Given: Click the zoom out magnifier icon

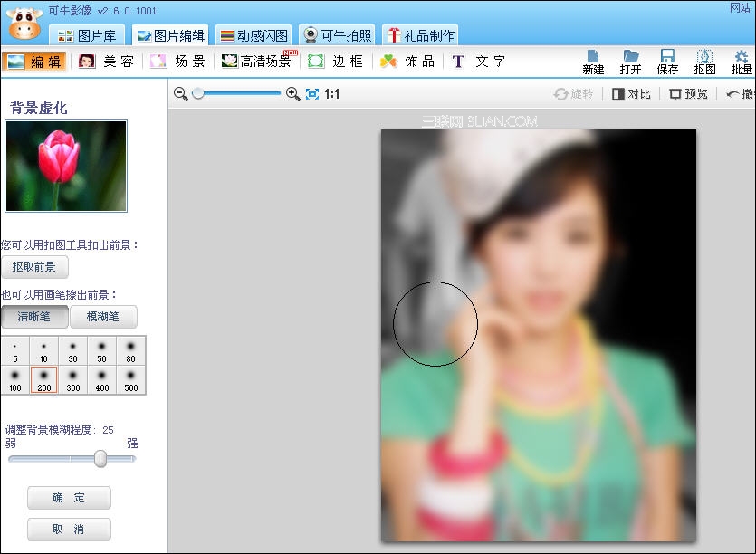Looking at the screenshot, I should coord(181,94).
